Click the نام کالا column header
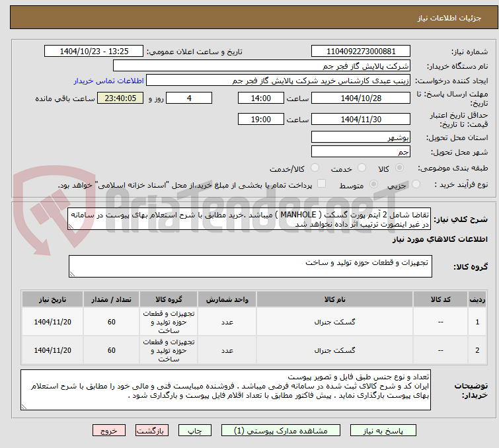This screenshot has width=499, height=448. tap(335, 299)
